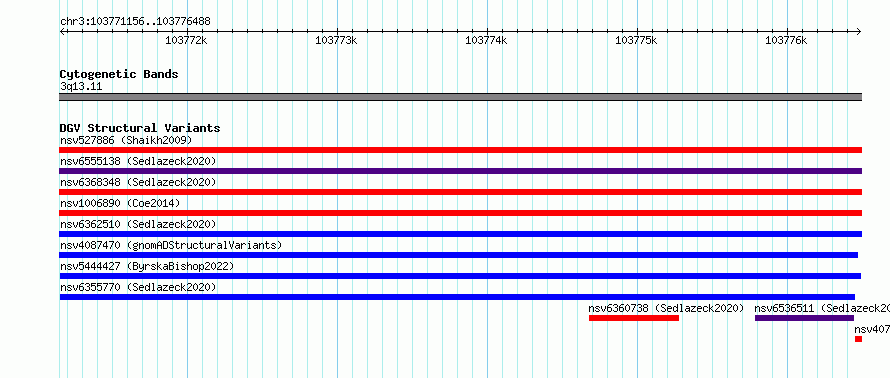Open variant nsv5444427 (ByrskaBishop2022) label
Image resolution: width=890 pixels, height=378 pixels.
(x=147, y=266)
